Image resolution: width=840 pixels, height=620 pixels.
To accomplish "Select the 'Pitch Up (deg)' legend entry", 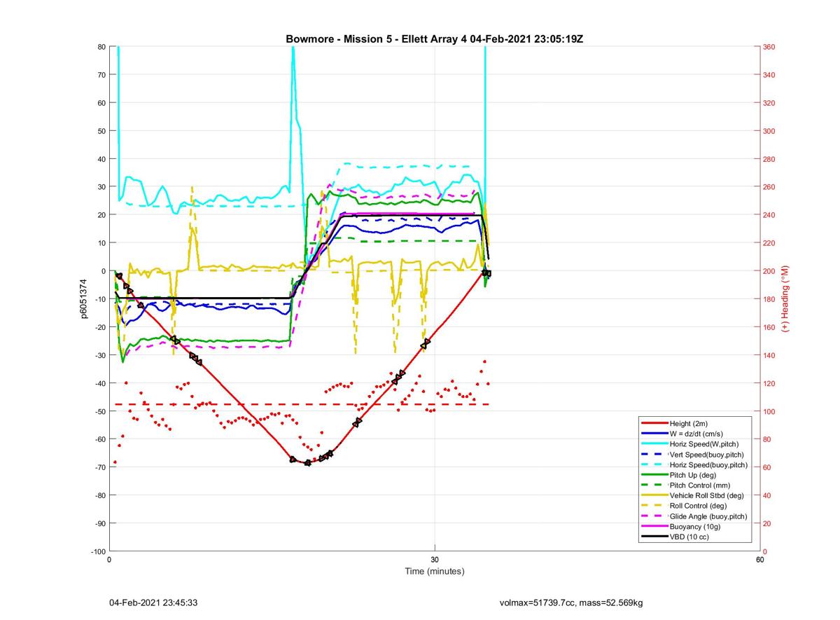I will [x=694, y=474].
